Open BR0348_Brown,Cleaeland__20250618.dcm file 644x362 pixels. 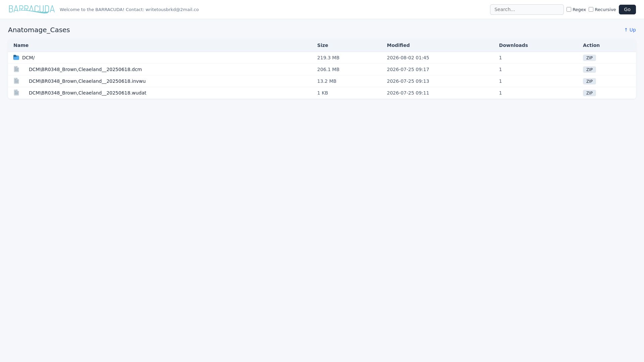click(85, 69)
